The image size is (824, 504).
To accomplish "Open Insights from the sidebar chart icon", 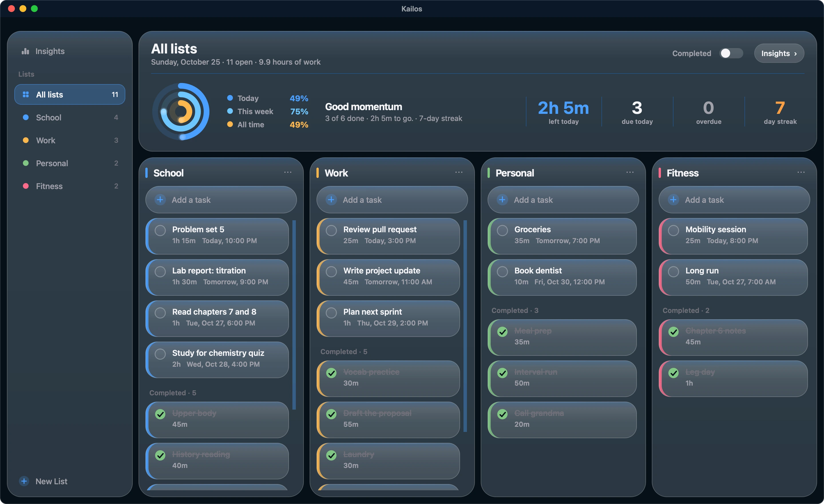I will pyautogui.click(x=25, y=51).
